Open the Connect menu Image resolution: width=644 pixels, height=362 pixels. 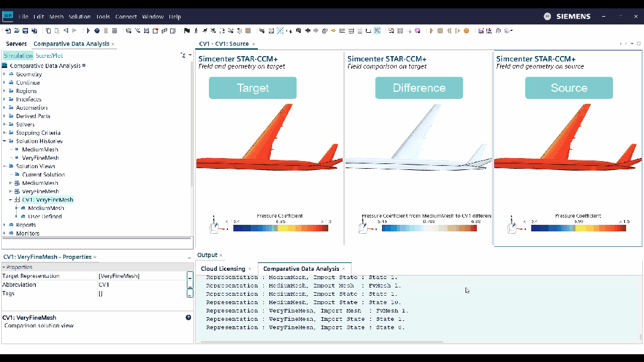(x=126, y=17)
